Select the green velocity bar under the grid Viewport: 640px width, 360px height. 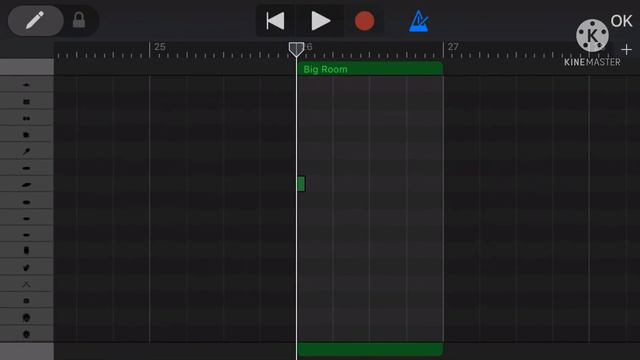coord(370,349)
